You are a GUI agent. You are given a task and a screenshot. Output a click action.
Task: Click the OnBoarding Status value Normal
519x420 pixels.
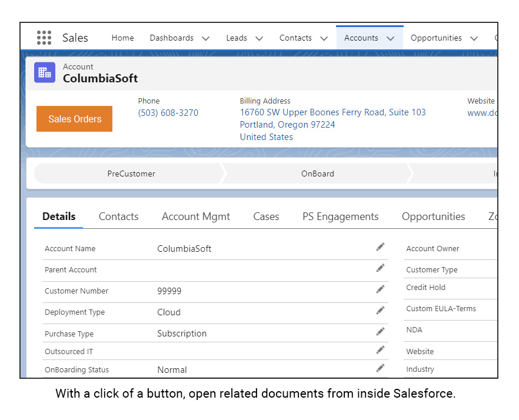click(x=172, y=369)
